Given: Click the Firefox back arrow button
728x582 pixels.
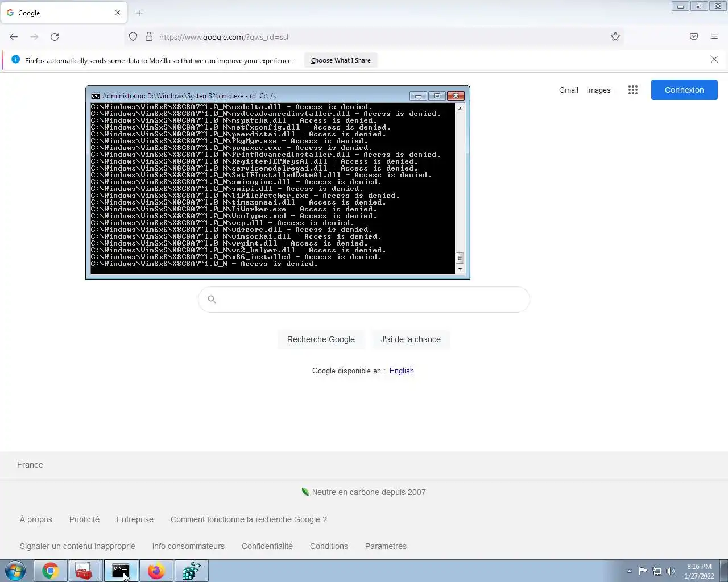Looking at the screenshot, I should (14, 37).
